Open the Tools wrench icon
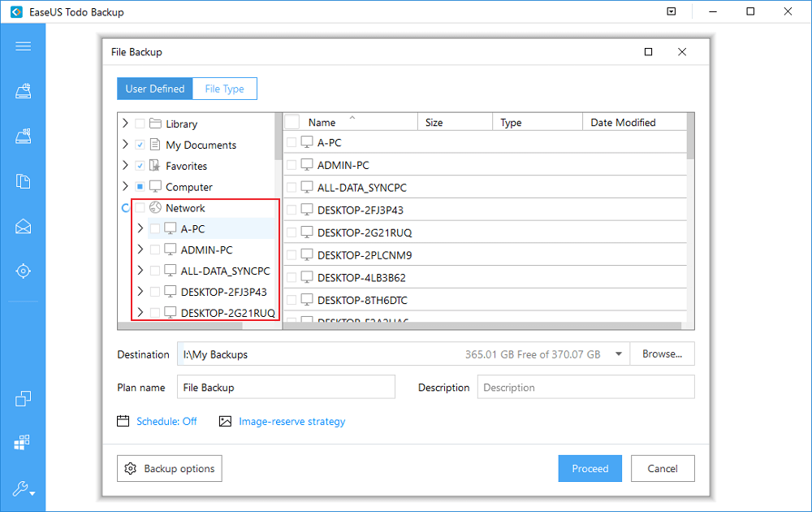812x512 pixels. 23,488
